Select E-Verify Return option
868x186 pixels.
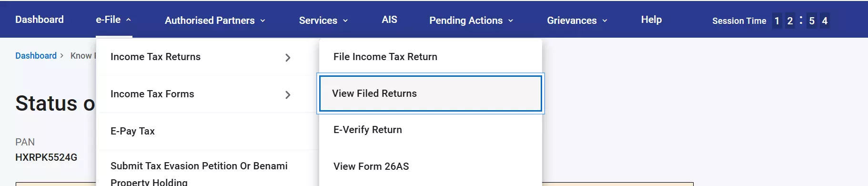pos(431,130)
